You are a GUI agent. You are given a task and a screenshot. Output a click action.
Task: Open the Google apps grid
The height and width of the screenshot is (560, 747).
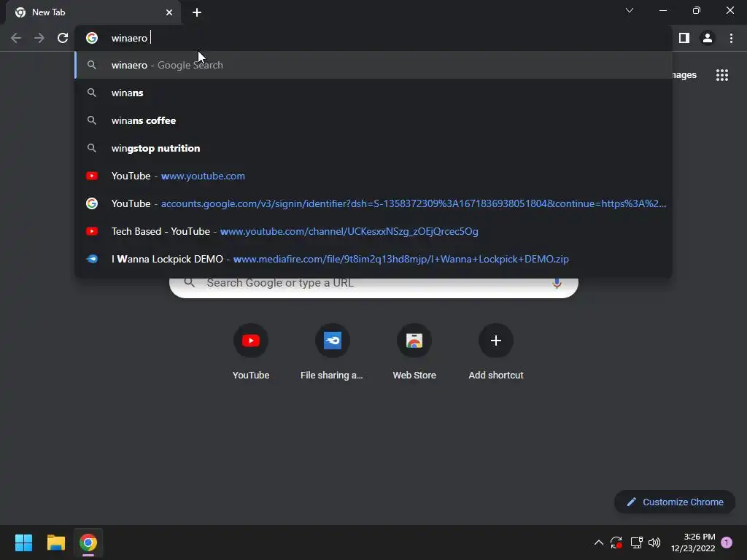coord(721,75)
